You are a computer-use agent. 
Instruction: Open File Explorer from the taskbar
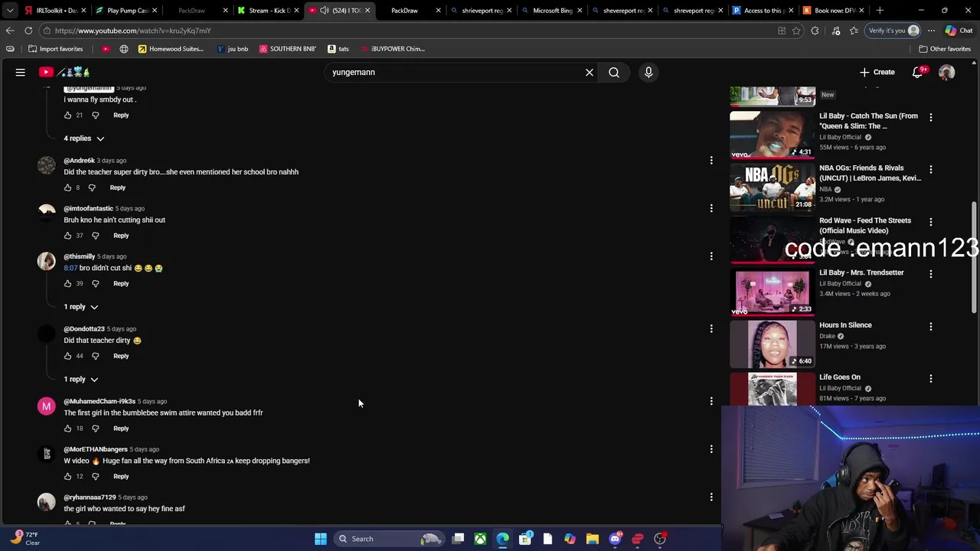click(592, 539)
